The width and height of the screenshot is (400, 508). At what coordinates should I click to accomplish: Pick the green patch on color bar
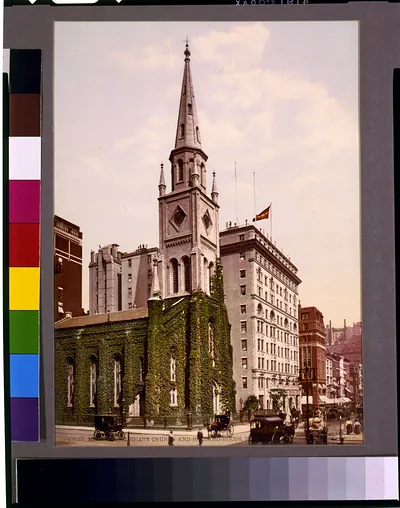25,332
